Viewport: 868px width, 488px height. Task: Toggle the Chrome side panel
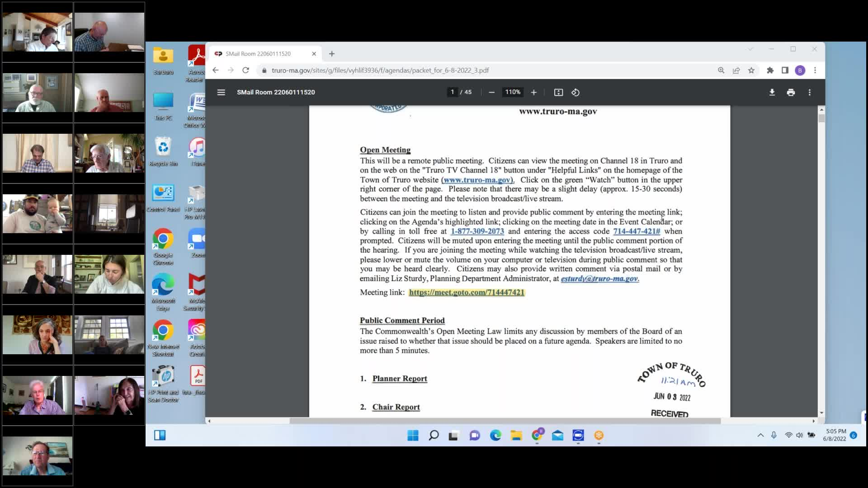(785, 70)
